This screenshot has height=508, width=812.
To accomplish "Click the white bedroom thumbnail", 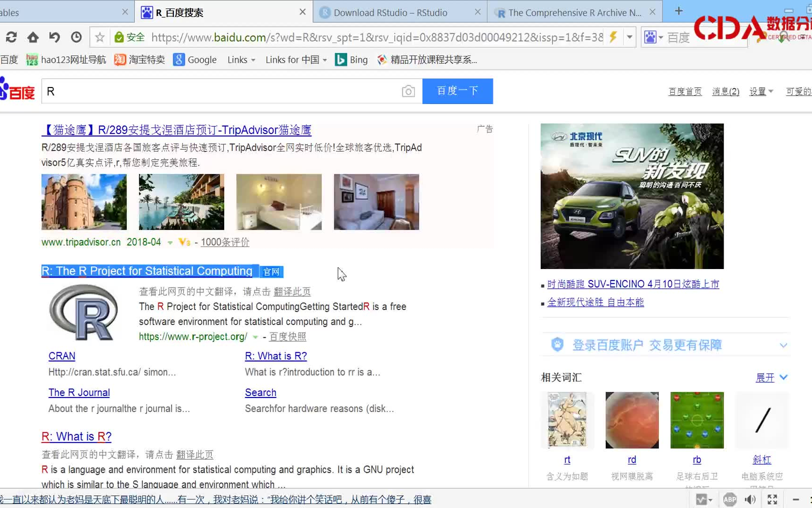I will pos(279,202).
